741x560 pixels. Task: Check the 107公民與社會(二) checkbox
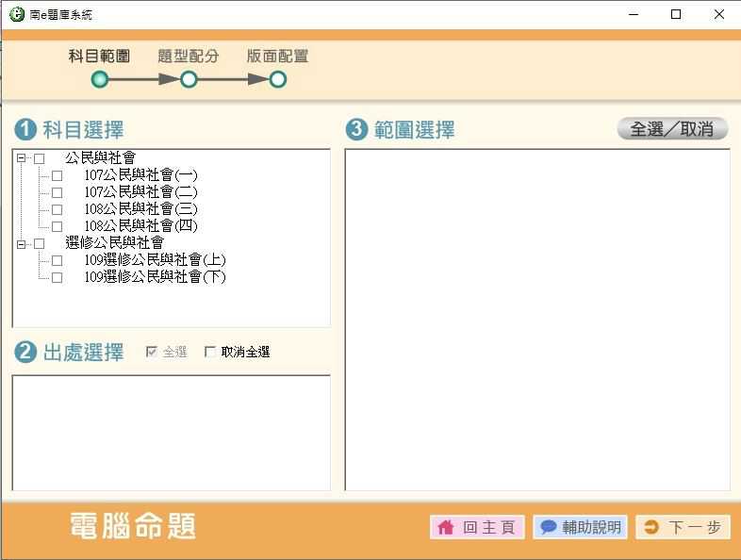(x=58, y=193)
